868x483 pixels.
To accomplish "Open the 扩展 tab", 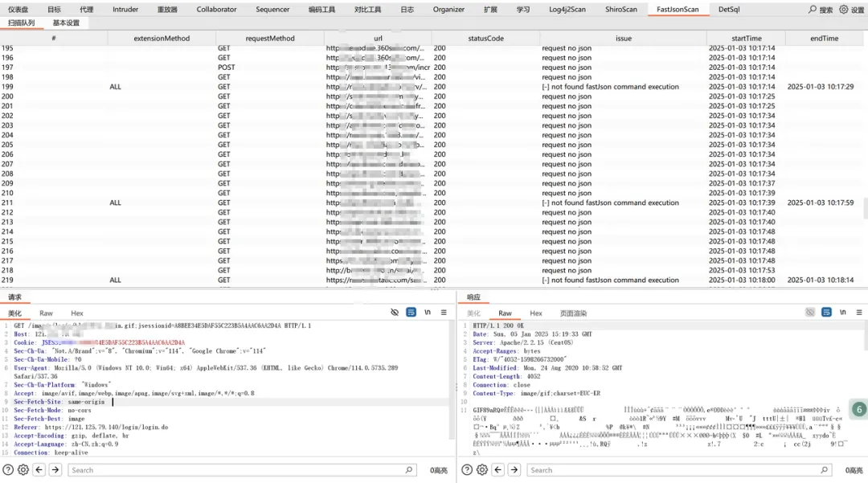I will [x=490, y=10].
